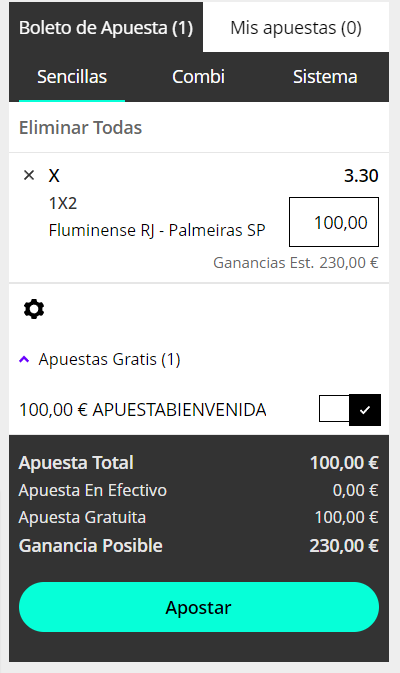Select the Boleto de Apuesta (1) tab
This screenshot has width=400, height=673.
[106, 27]
